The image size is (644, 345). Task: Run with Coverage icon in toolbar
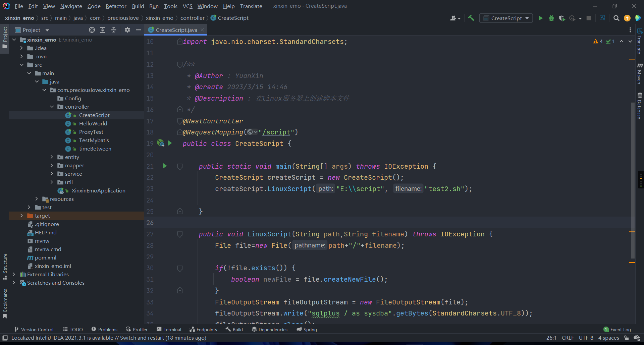point(562,18)
